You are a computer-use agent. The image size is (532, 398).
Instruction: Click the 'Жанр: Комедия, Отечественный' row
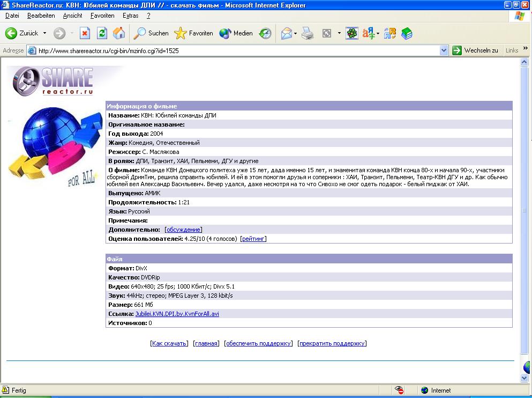coord(309,143)
